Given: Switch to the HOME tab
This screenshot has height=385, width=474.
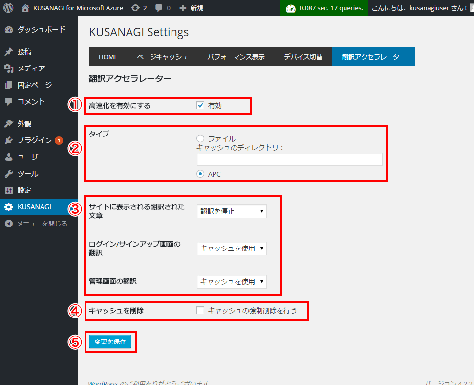Looking at the screenshot, I should click(107, 57).
